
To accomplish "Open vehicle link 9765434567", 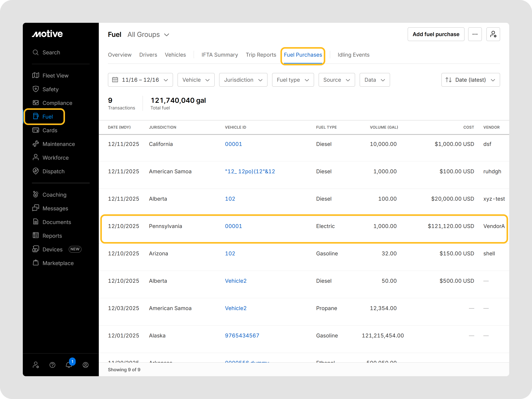I will point(242,336).
